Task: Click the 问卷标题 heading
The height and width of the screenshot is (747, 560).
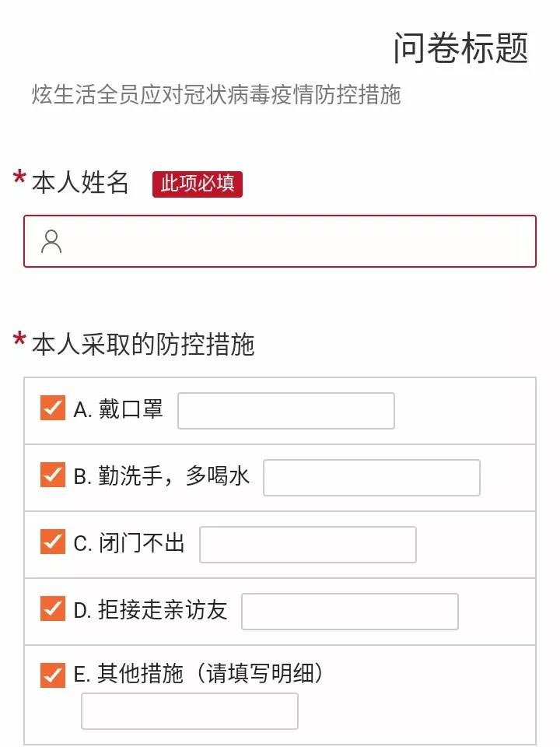Action: [461, 47]
